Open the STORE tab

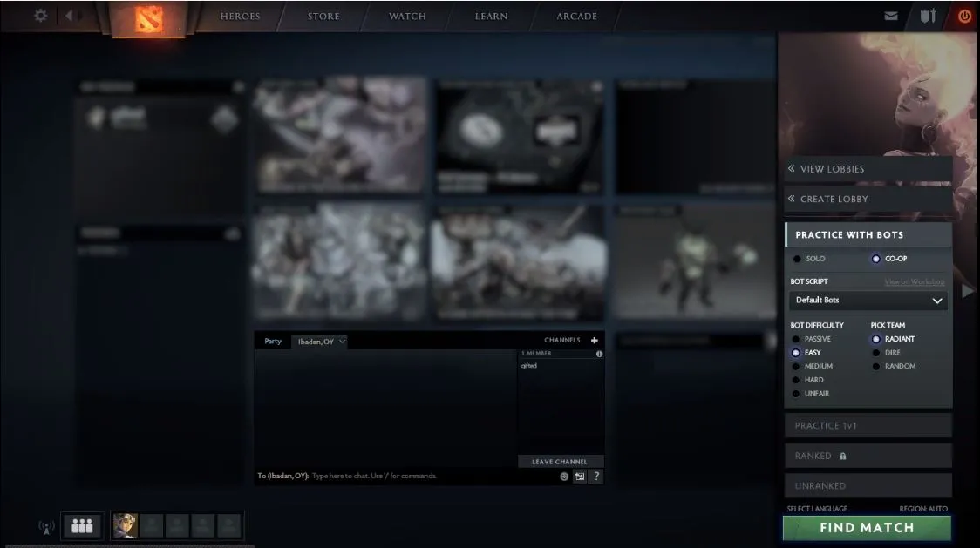pyautogui.click(x=323, y=17)
